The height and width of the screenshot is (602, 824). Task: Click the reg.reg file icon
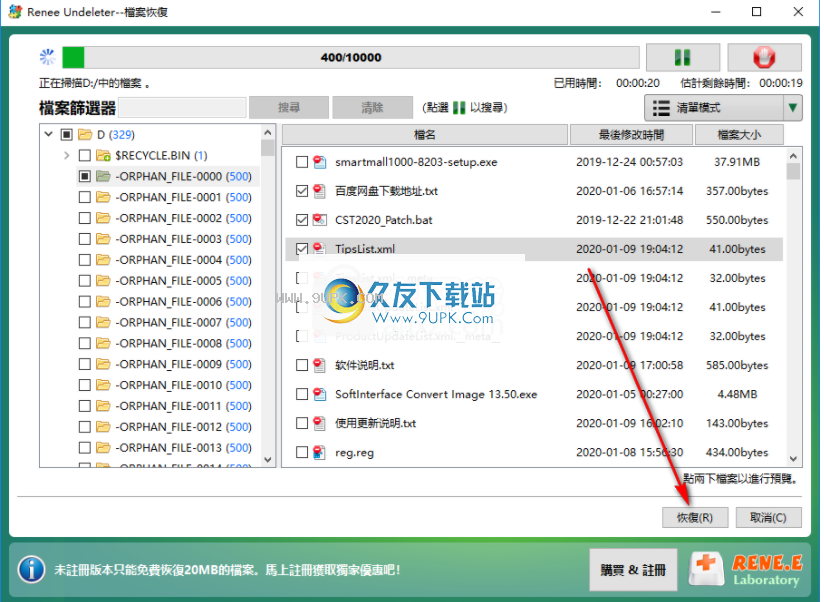tap(320, 452)
